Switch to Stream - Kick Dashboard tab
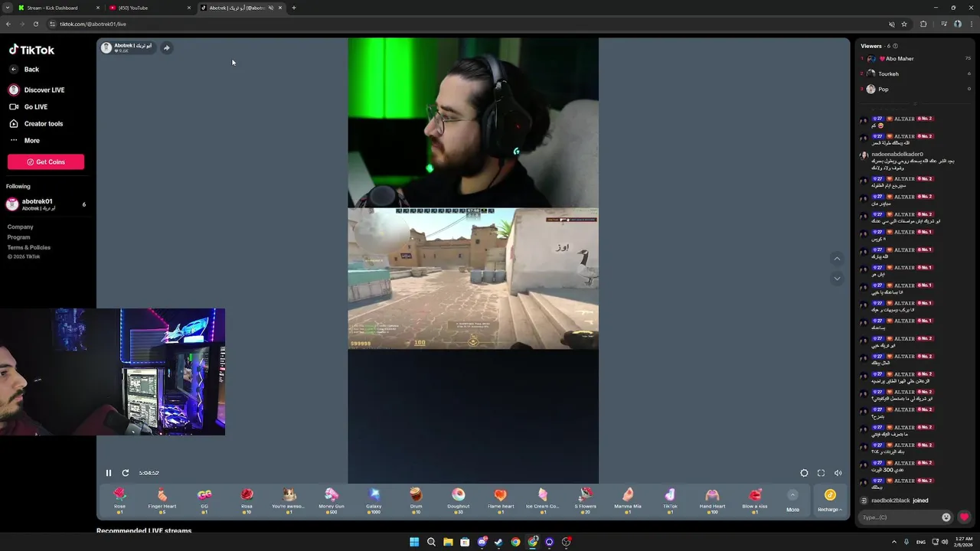The image size is (980, 551). pyautogui.click(x=59, y=8)
